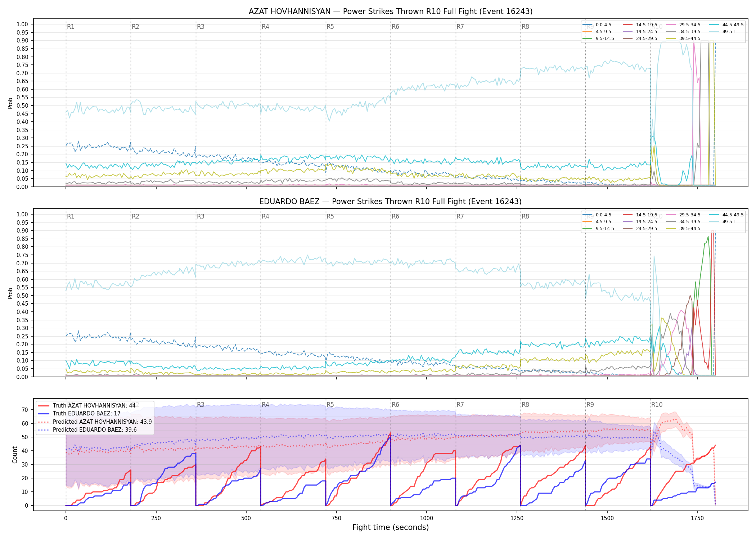Click the 9.5-14.5 legend entry in top chart
Image resolution: width=756 pixels, height=540 pixels.
[598, 39]
